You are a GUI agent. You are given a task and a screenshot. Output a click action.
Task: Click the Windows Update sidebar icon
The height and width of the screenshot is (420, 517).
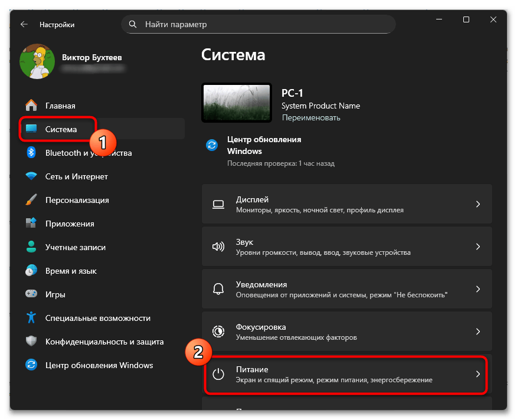point(31,365)
